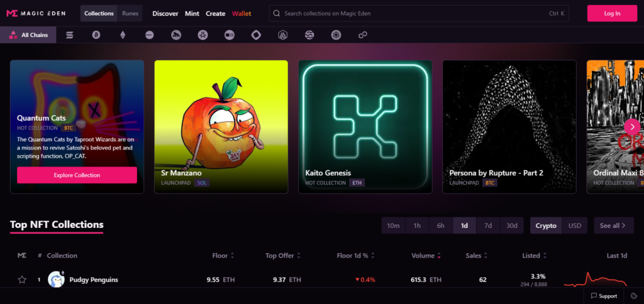Image resolution: width=644 pixels, height=304 pixels.
Task: Sort by the Volume column
Action: pos(426,256)
